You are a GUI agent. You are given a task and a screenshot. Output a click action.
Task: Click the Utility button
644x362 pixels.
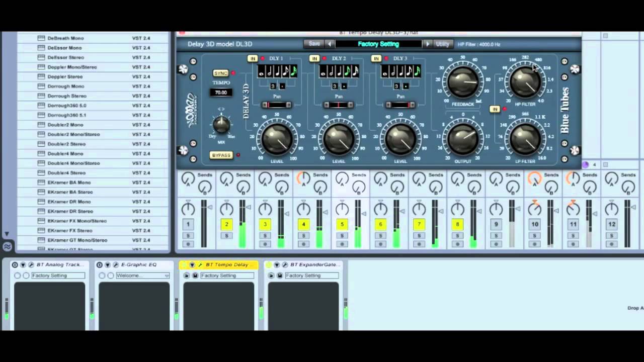coord(442,44)
